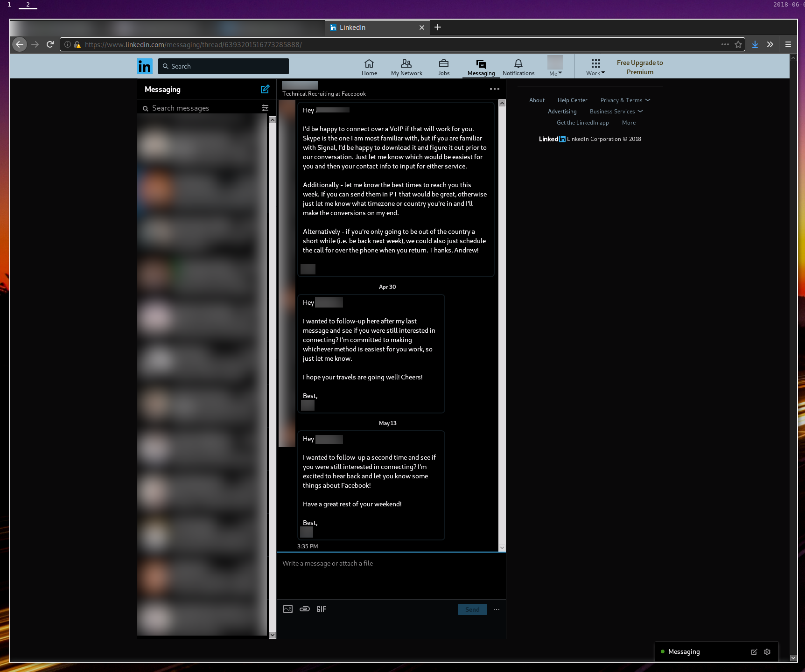Open browser downloads arrow
The height and width of the screenshot is (672, 805).
pyautogui.click(x=755, y=44)
